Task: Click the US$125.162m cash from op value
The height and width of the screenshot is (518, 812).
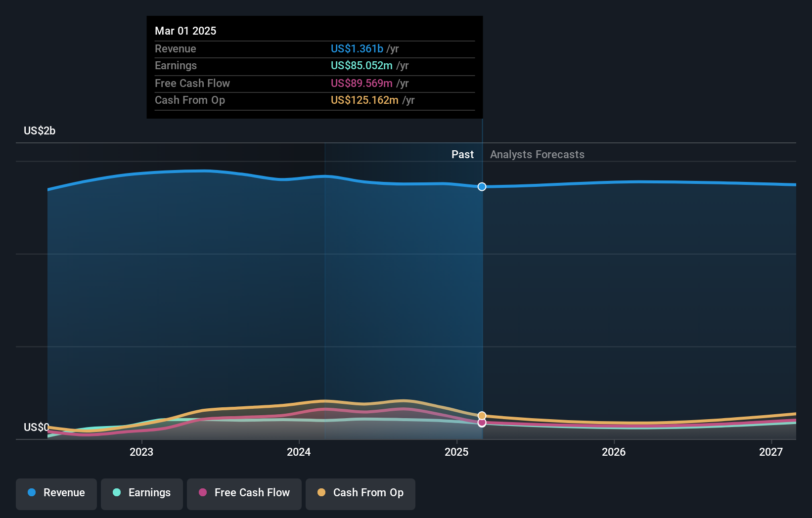Action: click(x=364, y=100)
